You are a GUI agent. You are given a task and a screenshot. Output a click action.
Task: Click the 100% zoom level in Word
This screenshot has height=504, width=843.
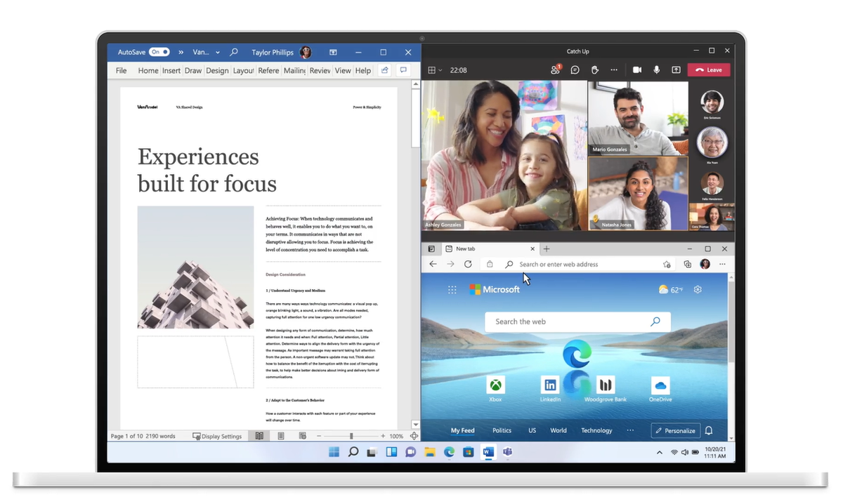pyautogui.click(x=396, y=436)
